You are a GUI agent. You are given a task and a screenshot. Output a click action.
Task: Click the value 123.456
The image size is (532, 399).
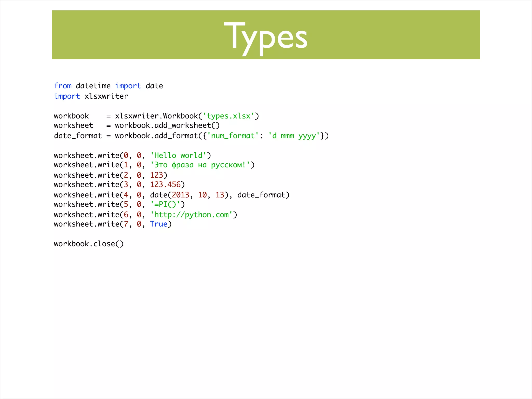pos(165,184)
